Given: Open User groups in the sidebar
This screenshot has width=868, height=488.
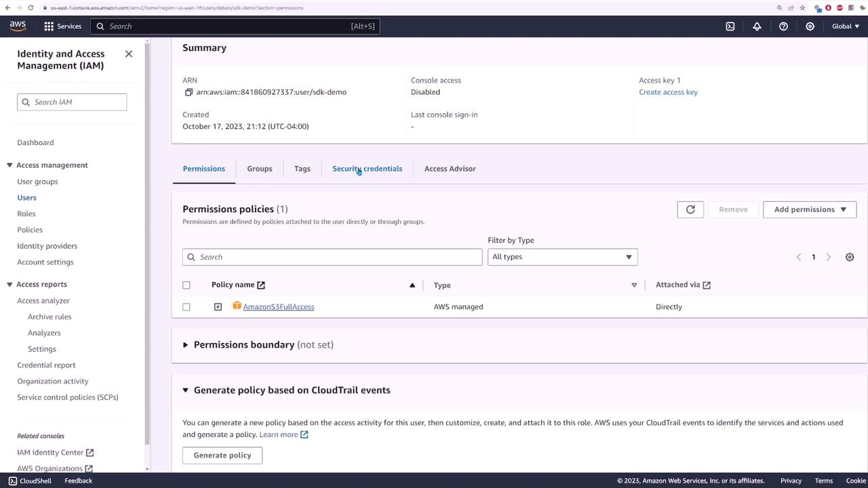Looking at the screenshot, I should pyautogui.click(x=37, y=182).
